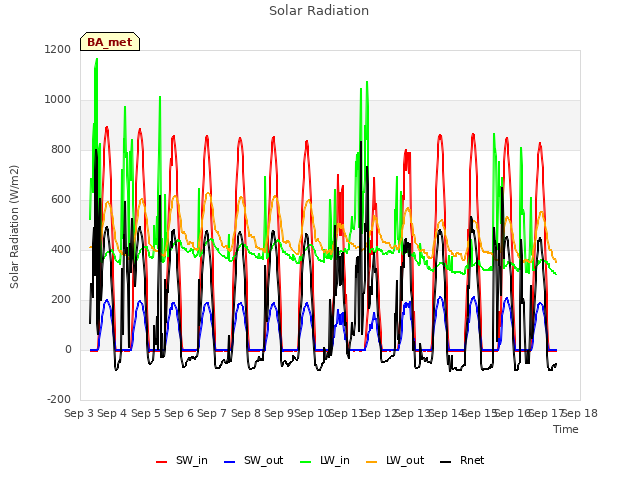Click the SW_in legend entry
The height and width of the screenshot is (480, 640).
(x=182, y=461)
